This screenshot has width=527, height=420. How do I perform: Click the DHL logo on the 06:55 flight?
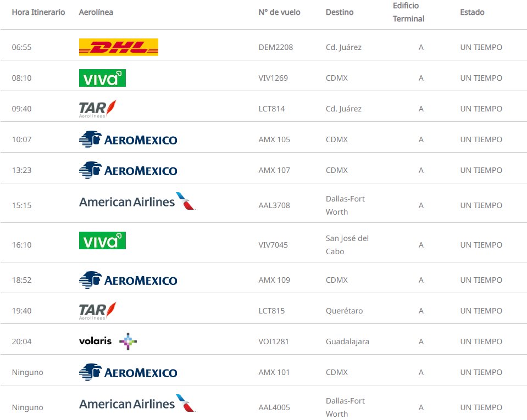[118, 47]
